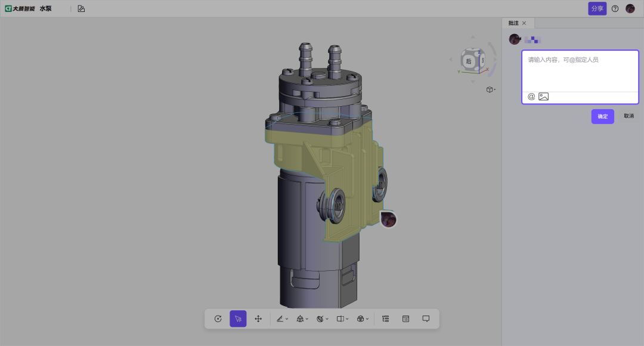644x346 pixels.
Task: Click the top face of view cube
Action: point(472,51)
